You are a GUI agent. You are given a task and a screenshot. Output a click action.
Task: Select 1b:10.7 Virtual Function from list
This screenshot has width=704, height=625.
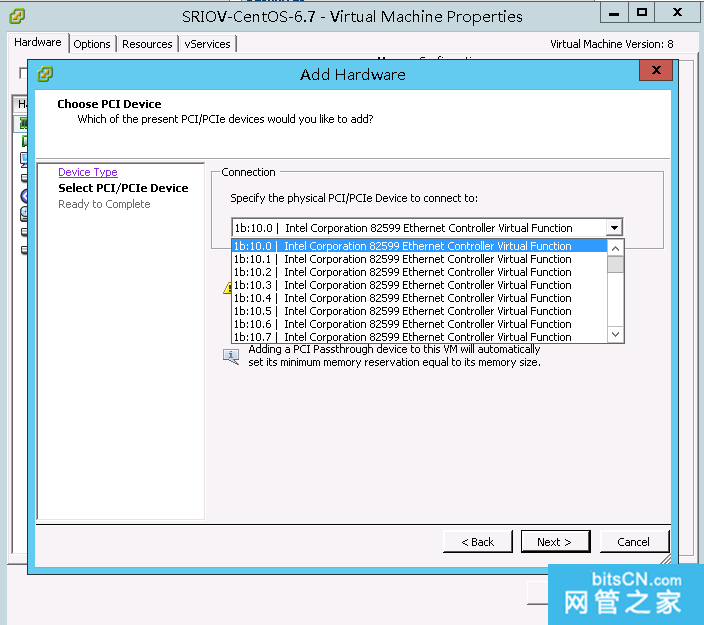[x=419, y=337]
